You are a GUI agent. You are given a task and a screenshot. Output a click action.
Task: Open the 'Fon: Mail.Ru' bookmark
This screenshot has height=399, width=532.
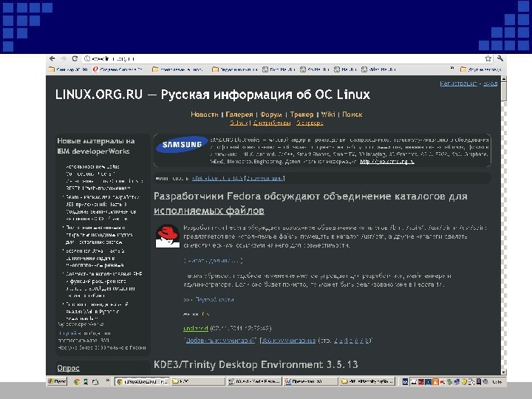(x=279, y=69)
